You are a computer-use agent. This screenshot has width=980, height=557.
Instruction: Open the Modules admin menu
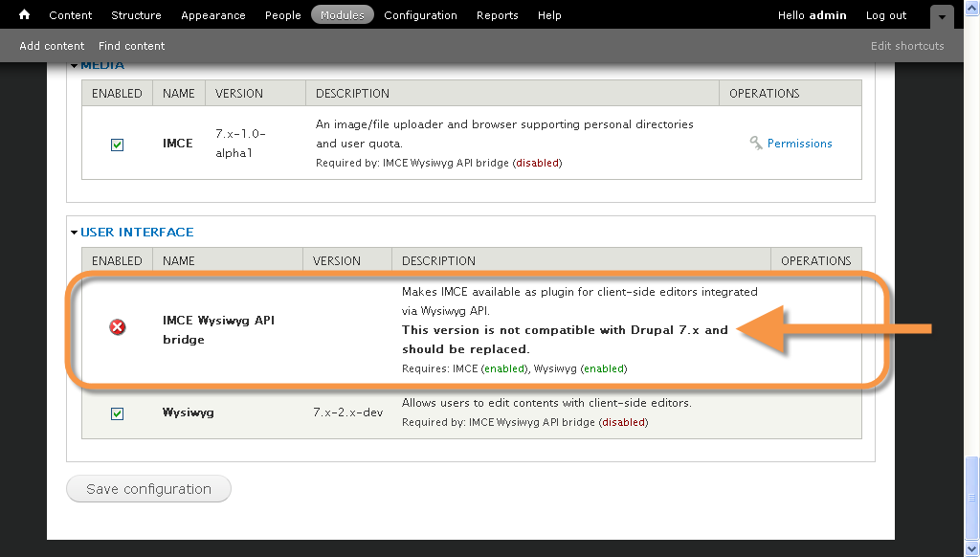click(x=343, y=15)
